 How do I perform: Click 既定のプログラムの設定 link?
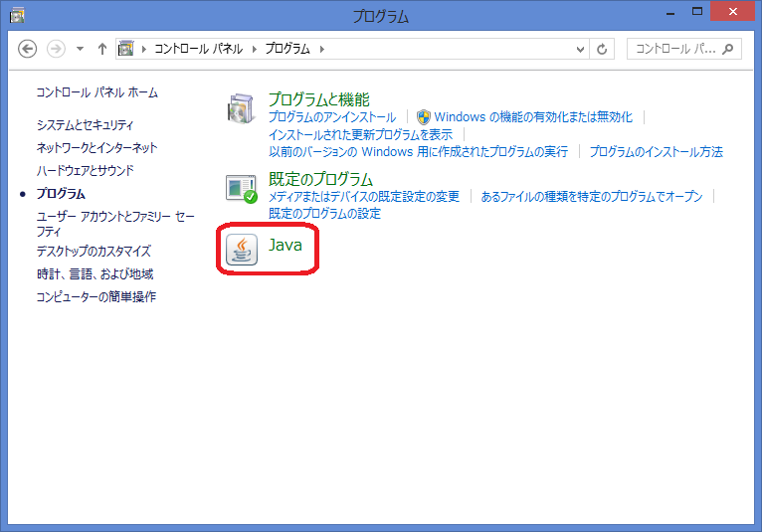tap(324, 213)
